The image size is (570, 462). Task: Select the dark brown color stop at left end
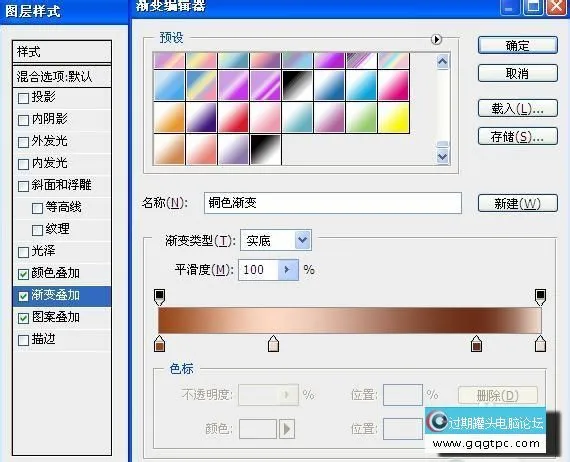[160, 344]
